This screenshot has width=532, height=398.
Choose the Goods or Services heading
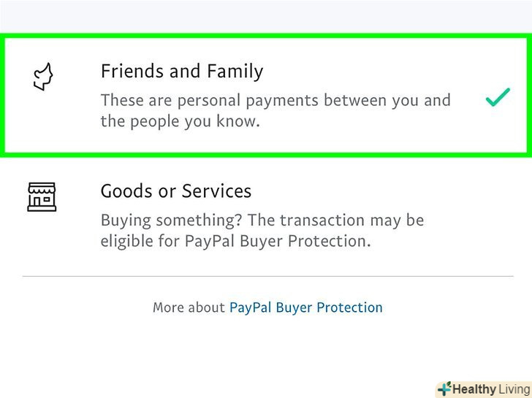[175, 191]
